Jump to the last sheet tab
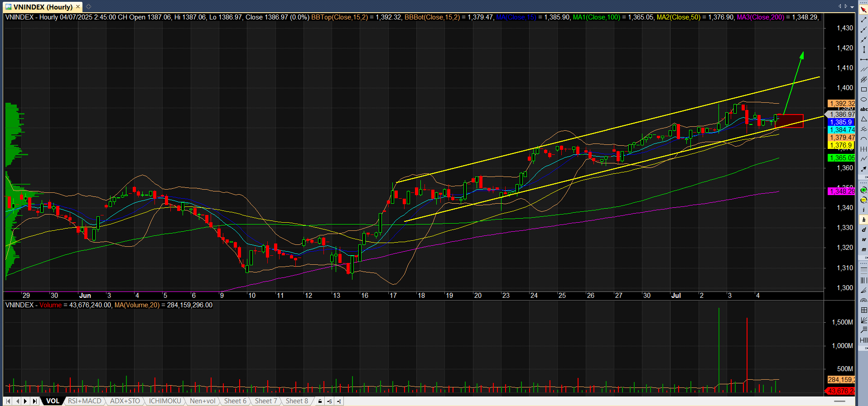The height and width of the screenshot is (406, 868). [x=35, y=401]
